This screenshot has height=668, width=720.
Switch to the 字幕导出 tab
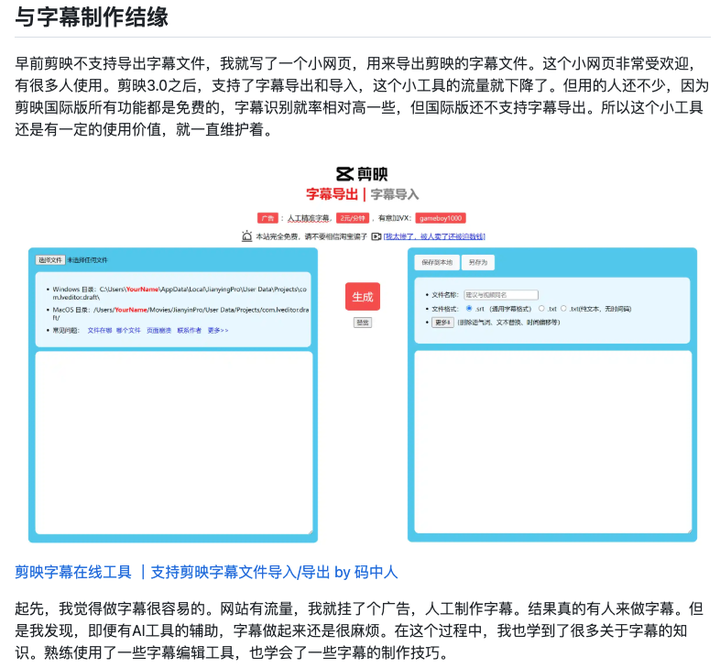335,194
